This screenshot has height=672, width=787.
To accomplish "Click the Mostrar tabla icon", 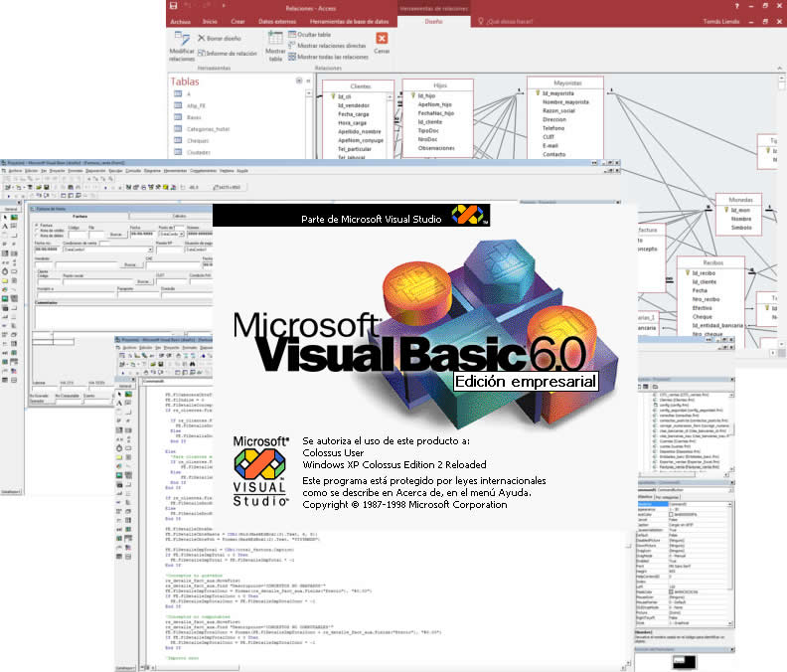I will [275, 46].
